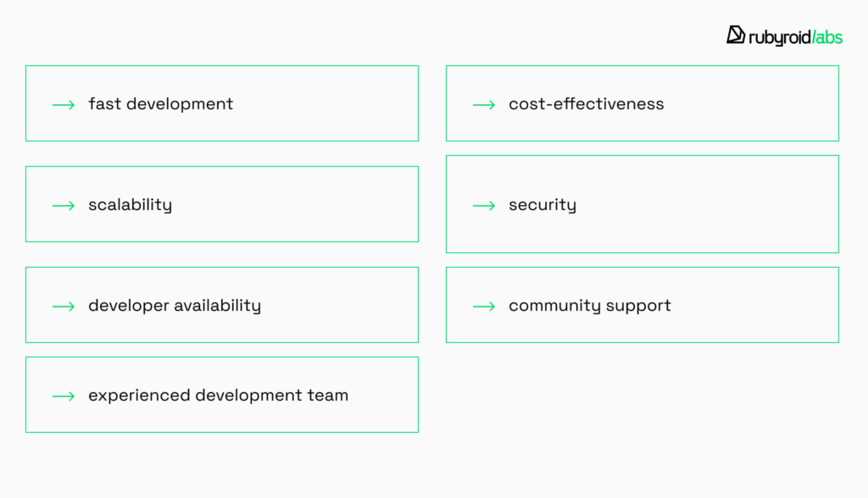The height and width of the screenshot is (498, 868).
Task: Select the 'scalability' text label
Action: [130, 205]
